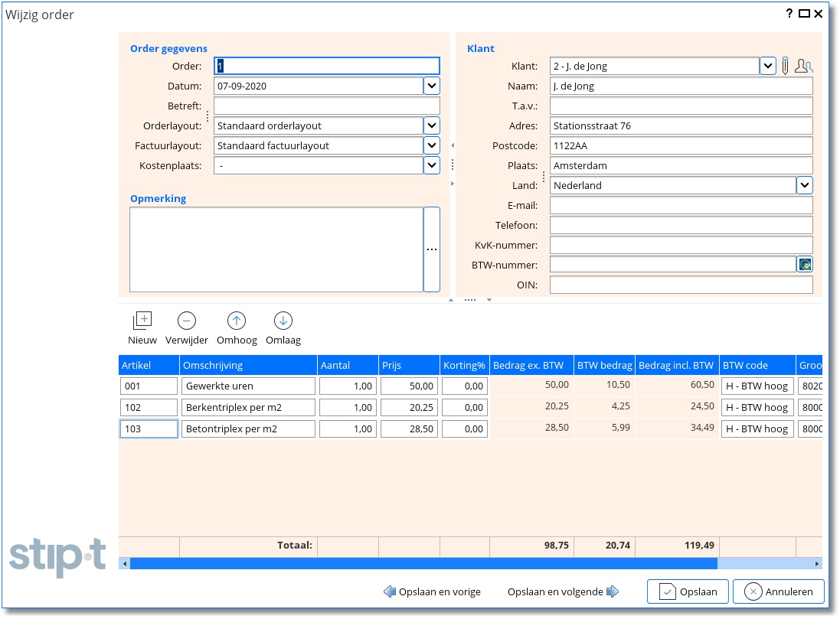This screenshot has width=840, height=619.
Task: Move the line down with Omlaag
Action: [x=283, y=321]
